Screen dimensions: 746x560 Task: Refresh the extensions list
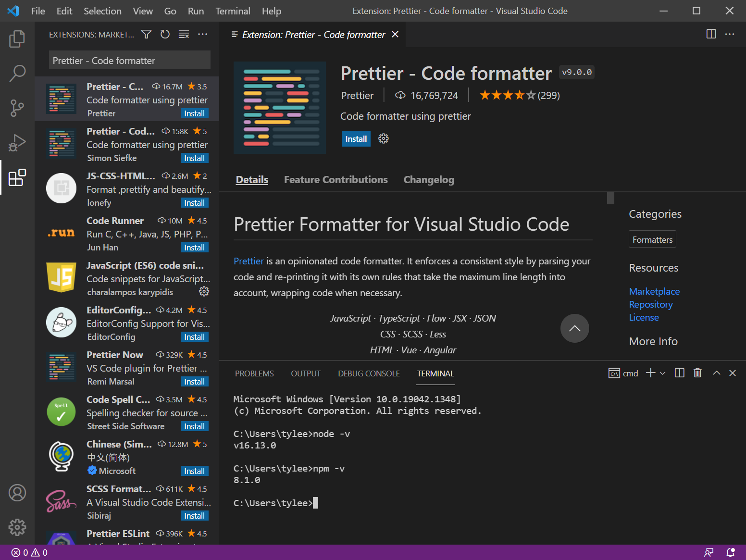click(x=165, y=34)
